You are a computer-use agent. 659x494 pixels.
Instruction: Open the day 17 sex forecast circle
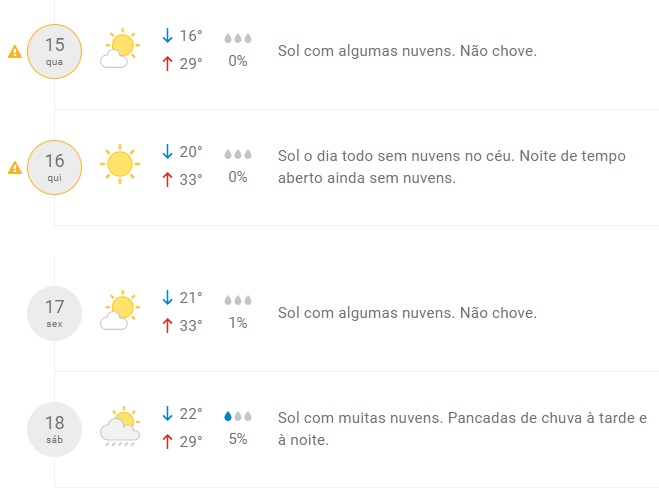click(x=54, y=313)
